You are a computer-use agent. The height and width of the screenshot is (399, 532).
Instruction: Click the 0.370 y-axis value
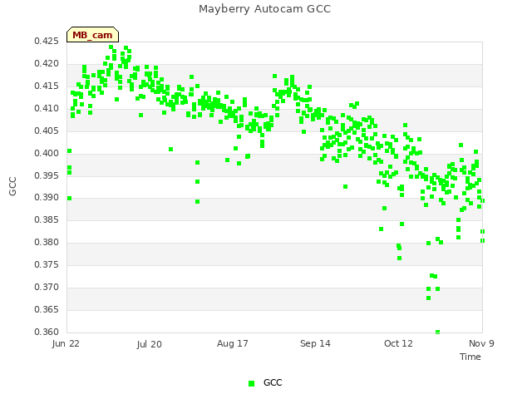[47, 287]
